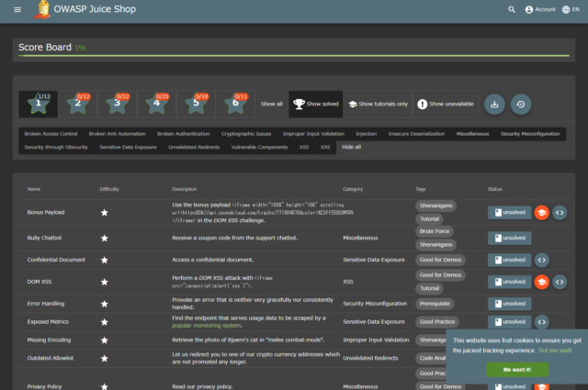
Task: Toggle the 6-star difficulty filter
Action: [235, 104]
